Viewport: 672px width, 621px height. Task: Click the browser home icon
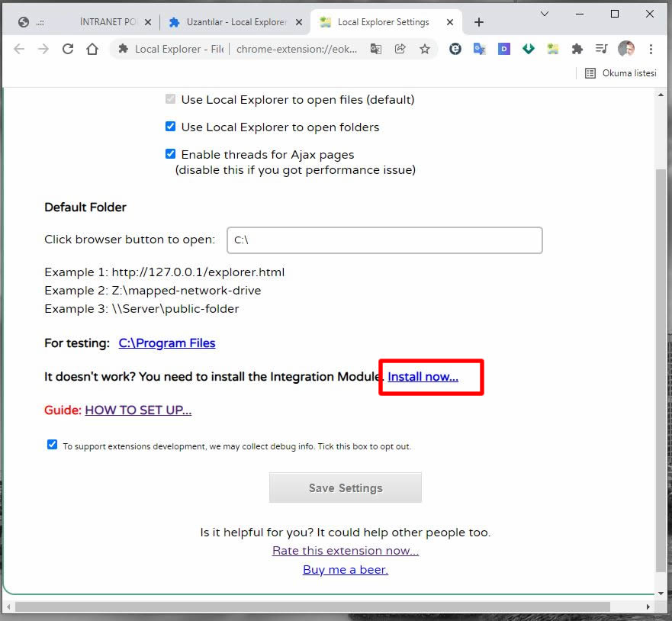92,49
